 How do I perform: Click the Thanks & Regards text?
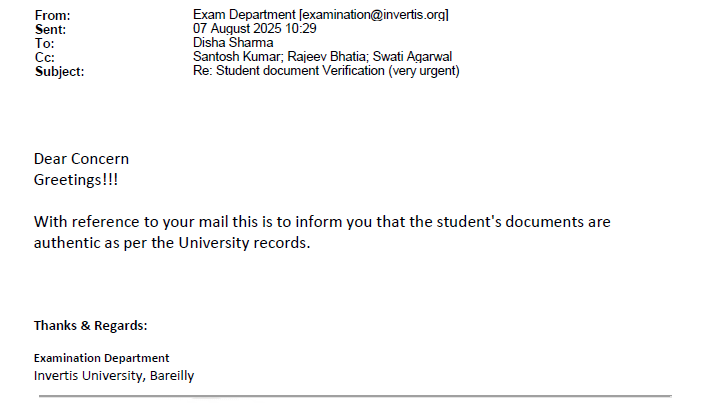pyautogui.click(x=90, y=325)
